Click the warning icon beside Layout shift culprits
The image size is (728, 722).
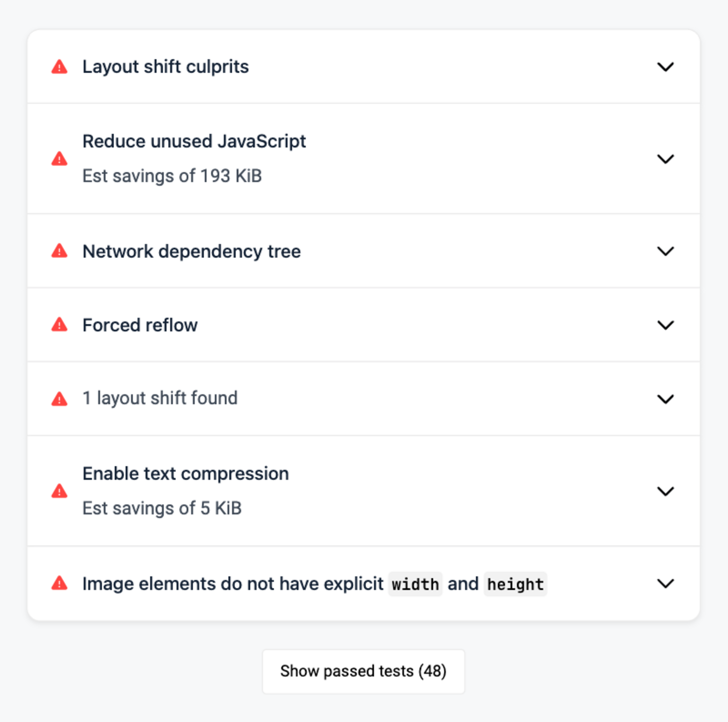pyautogui.click(x=59, y=67)
